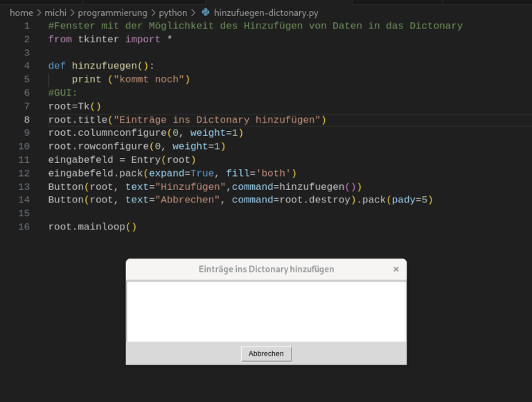This screenshot has width=532, height=402.
Task: Focus the empty entry field in dialog
Action: pos(266,311)
